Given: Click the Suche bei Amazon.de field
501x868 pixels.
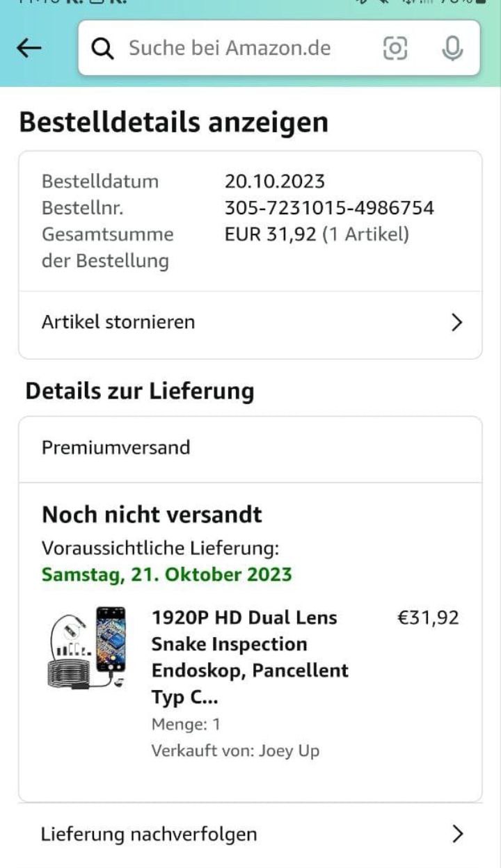Looking at the screenshot, I should point(230,48).
